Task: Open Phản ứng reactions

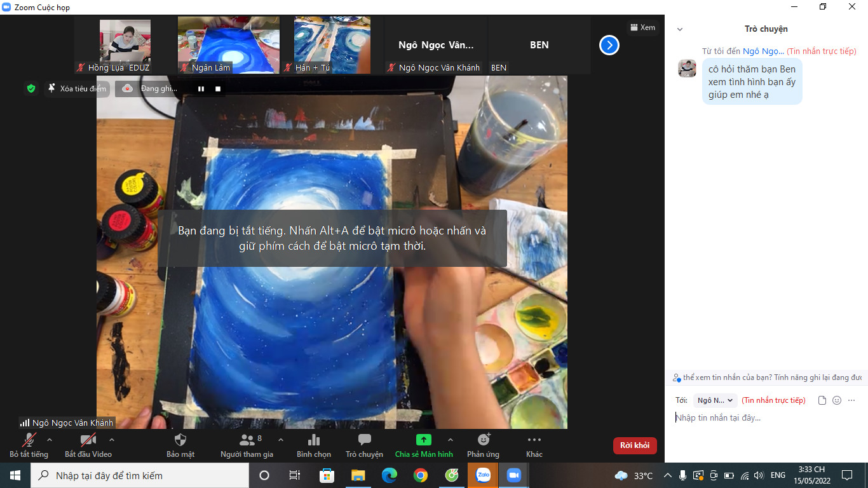Action: [483, 445]
